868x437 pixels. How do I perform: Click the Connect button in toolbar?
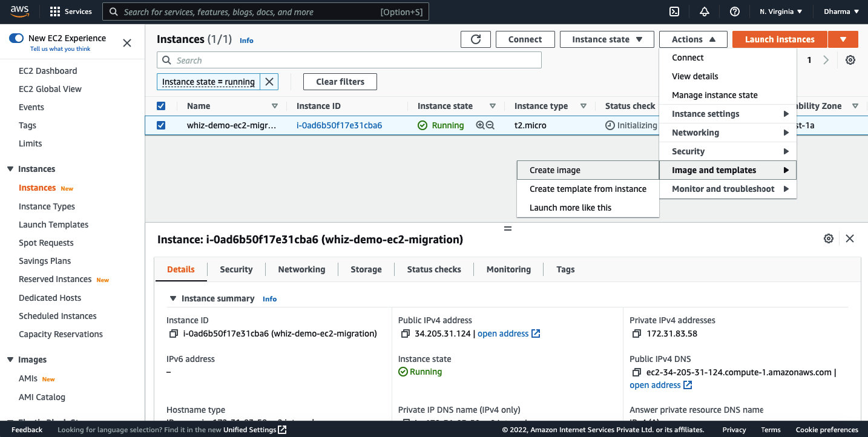(525, 39)
